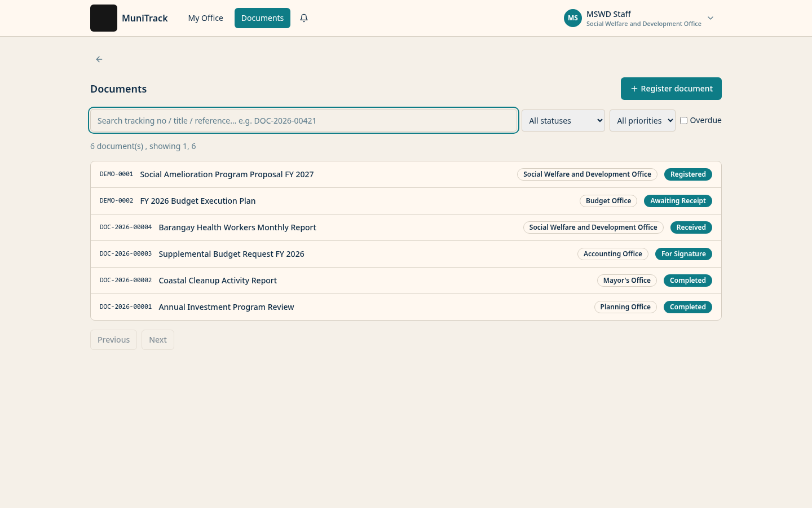Viewport: 812px width, 508px height.
Task: Click Completed badge on Coastal Cleanup row
Action: 688,281
